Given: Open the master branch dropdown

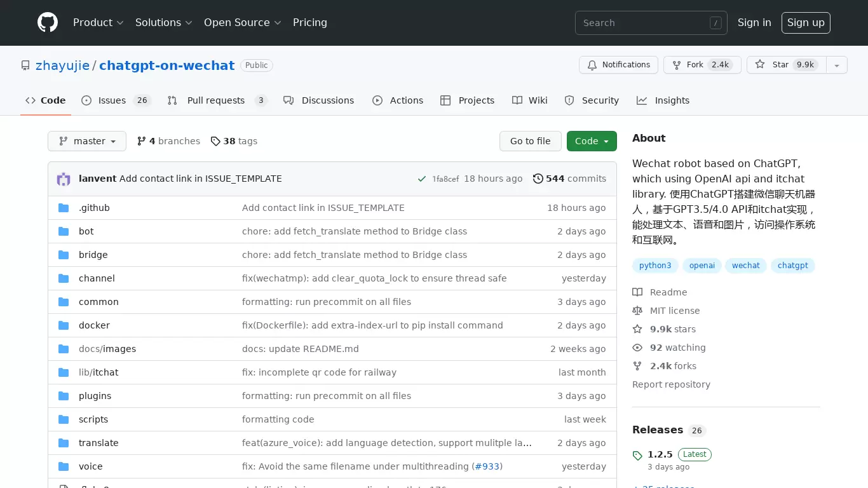Looking at the screenshot, I should [x=87, y=141].
